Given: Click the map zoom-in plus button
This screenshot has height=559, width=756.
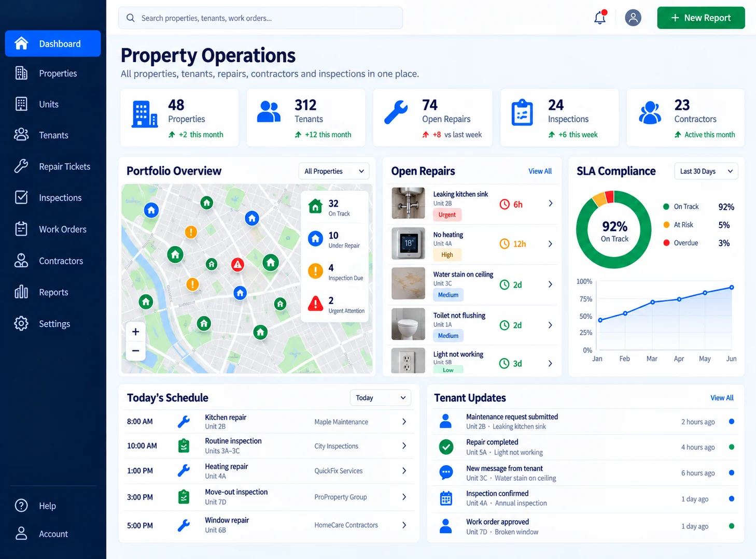Looking at the screenshot, I should pyautogui.click(x=135, y=332).
